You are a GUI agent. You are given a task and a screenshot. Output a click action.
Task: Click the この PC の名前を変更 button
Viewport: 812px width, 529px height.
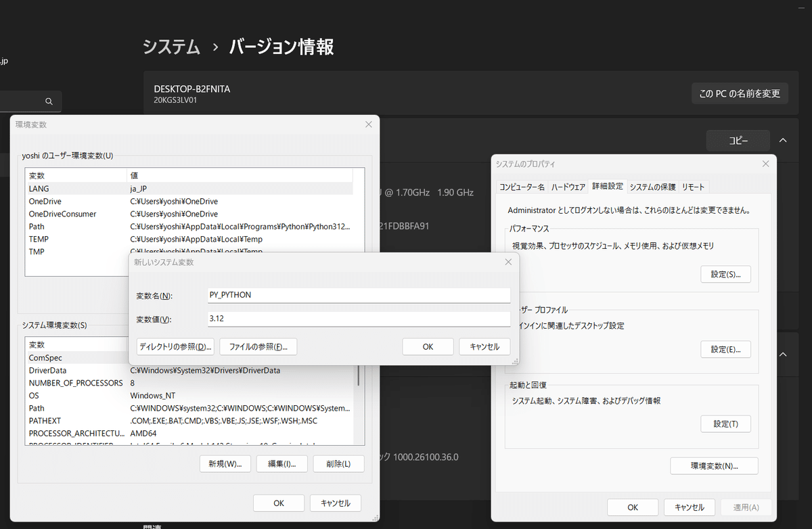740,93
